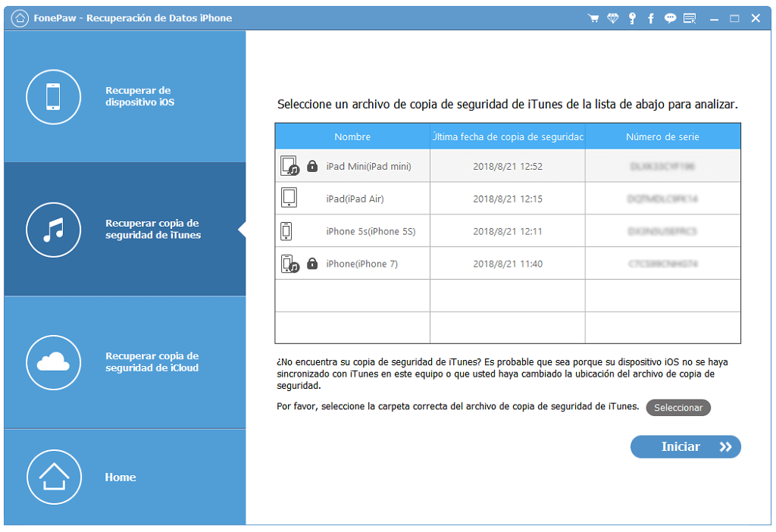Open the key registration icon
This screenshot has height=532, width=776.
click(632, 19)
